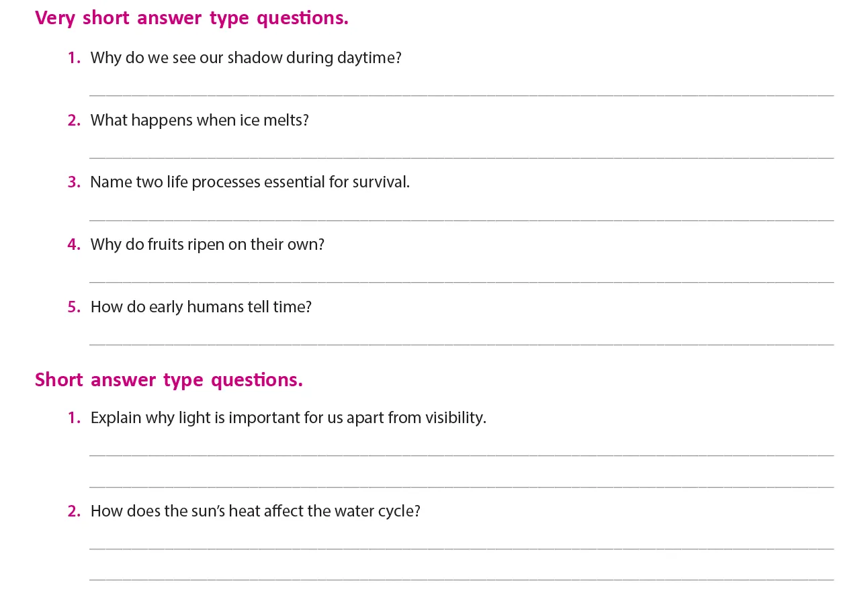Click the answer line under the ice melts question
Screen dimensions: 868x589
point(461,157)
